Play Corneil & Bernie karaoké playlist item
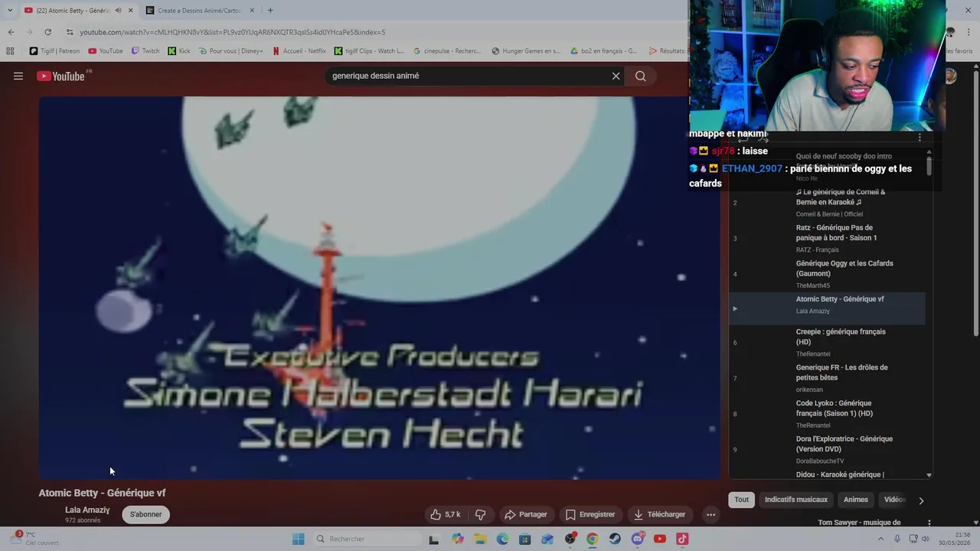The image size is (980, 551). tap(827, 203)
